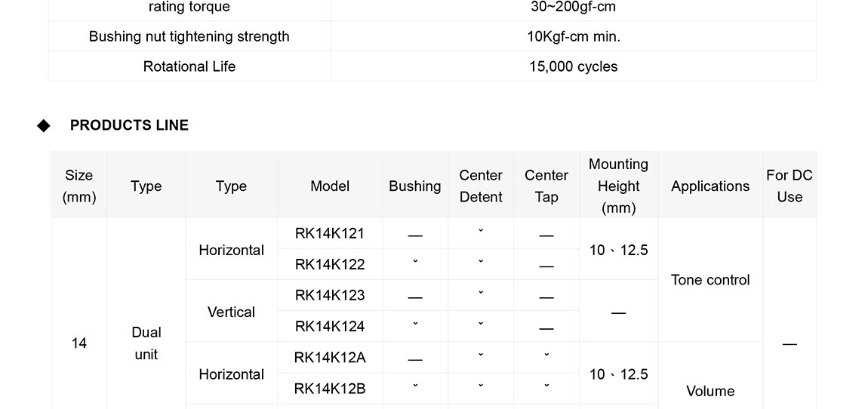868x409 pixels.
Task: Click the Applications column header
Action: coord(710,186)
